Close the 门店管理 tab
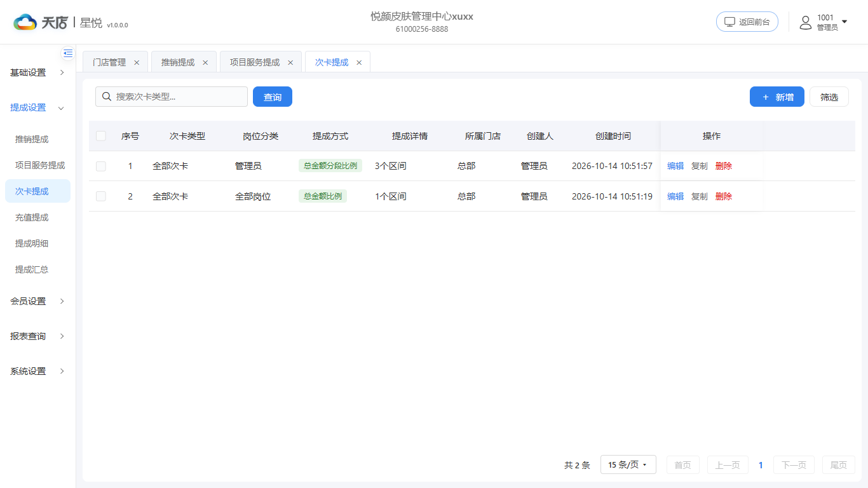 click(137, 62)
